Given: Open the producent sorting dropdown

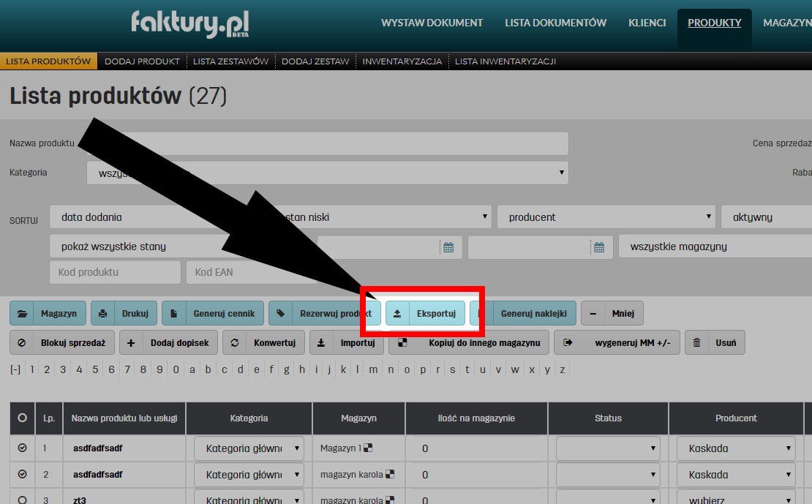Looking at the screenshot, I should click(x=606, y=217).
